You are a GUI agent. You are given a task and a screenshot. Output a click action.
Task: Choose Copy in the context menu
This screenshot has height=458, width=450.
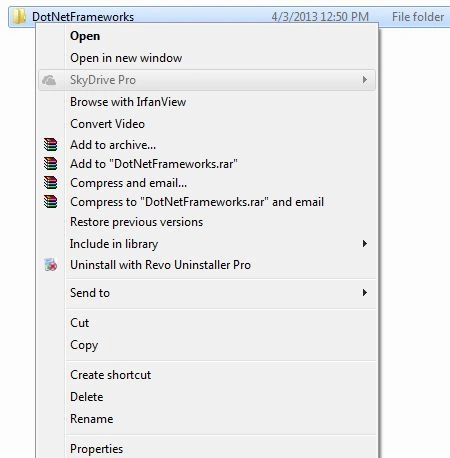pyautogui.click(x=84, y=345)
